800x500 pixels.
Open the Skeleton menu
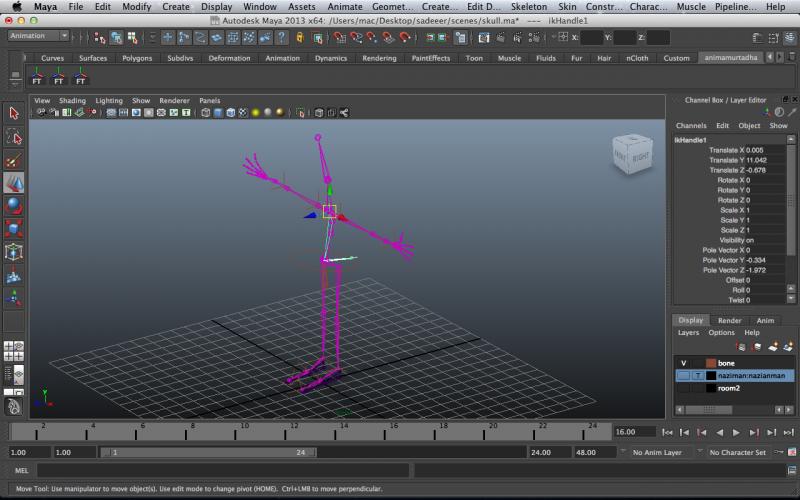(529, 7)
